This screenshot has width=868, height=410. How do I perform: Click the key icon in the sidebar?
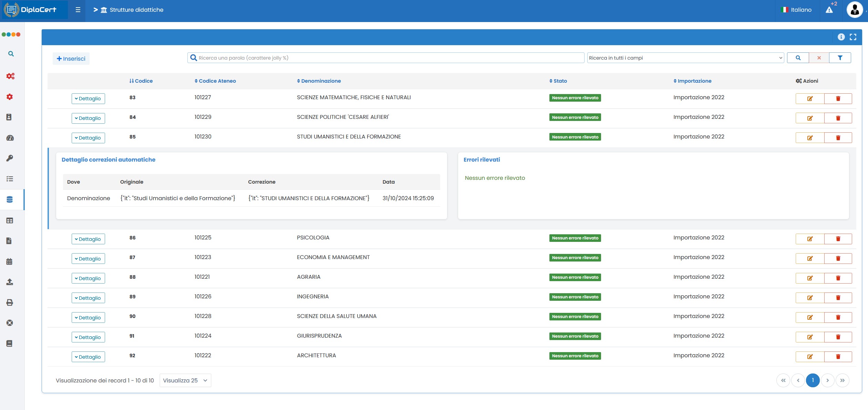coord(10,158)
